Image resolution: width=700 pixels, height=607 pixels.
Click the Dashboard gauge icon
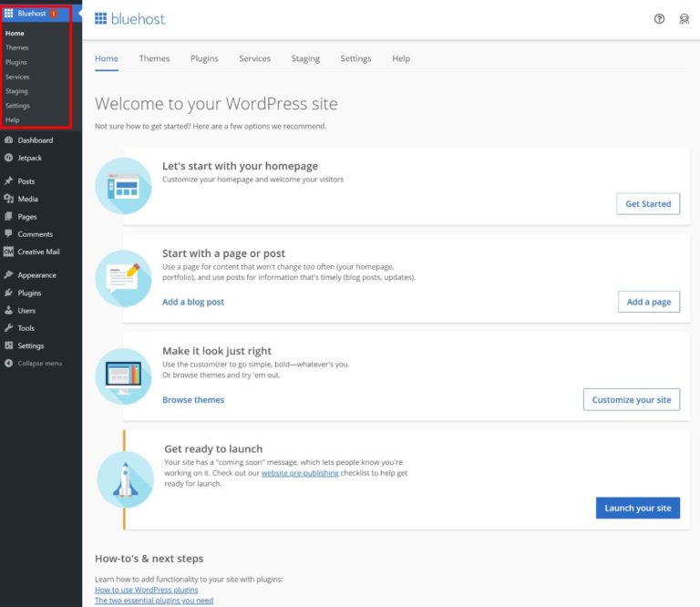click(x=8, y=140)
